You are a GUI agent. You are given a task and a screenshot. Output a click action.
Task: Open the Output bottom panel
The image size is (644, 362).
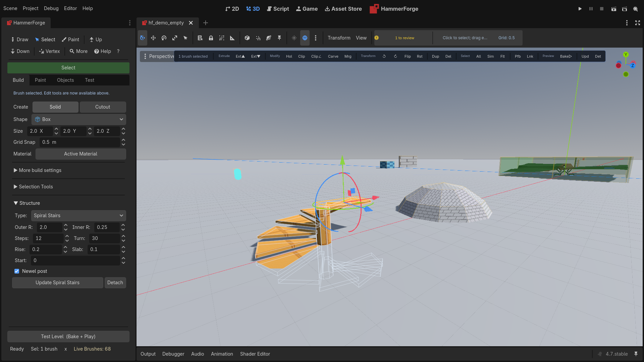(x=148, y=354)
